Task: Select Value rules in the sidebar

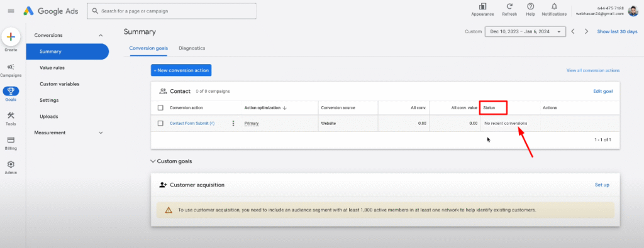Action: (52, 68)
